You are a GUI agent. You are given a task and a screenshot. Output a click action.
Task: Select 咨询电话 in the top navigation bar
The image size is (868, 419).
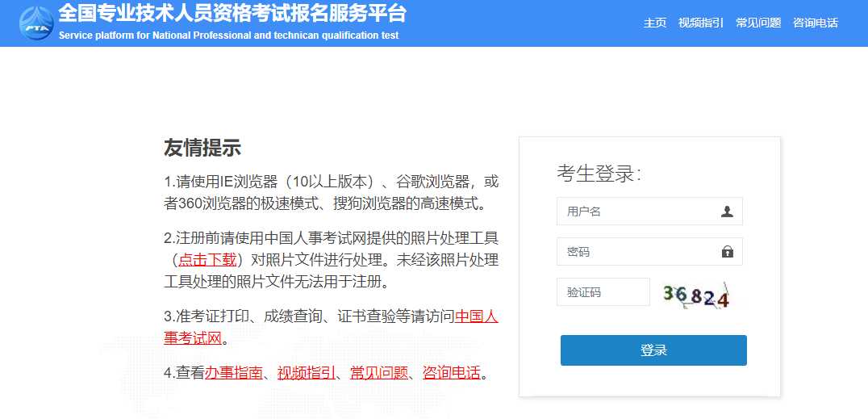coord(815,23)
